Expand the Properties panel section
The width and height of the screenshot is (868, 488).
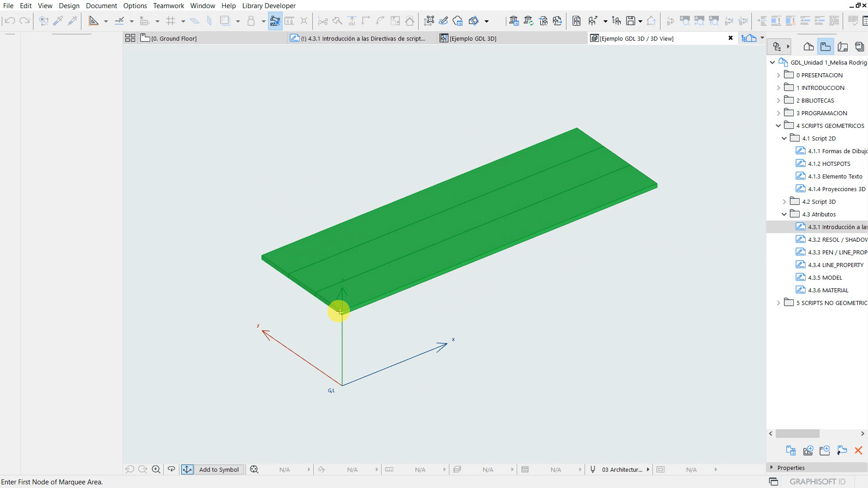[772, 468]
